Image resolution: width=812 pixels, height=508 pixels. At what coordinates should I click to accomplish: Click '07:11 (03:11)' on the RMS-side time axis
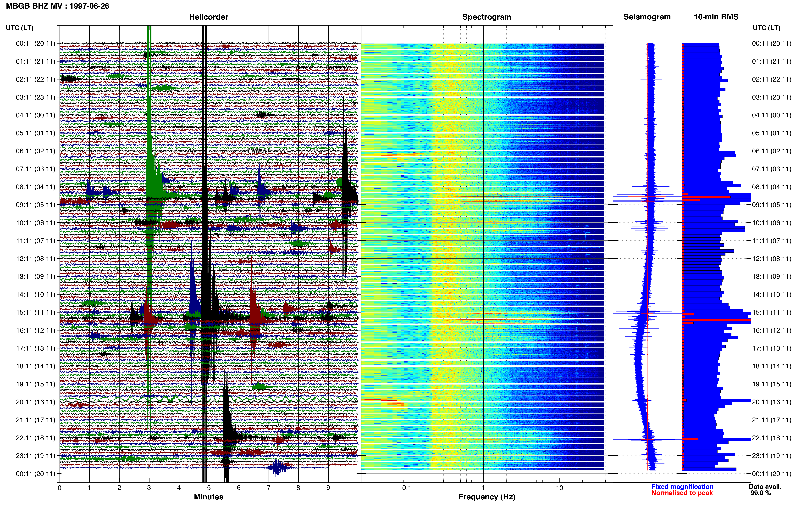(772, 169)
